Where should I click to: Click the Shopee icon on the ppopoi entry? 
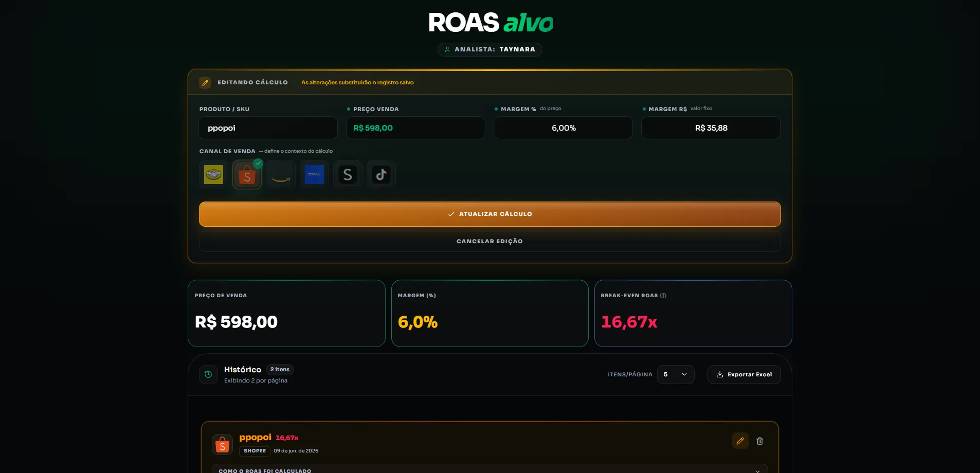click(222, 444)
